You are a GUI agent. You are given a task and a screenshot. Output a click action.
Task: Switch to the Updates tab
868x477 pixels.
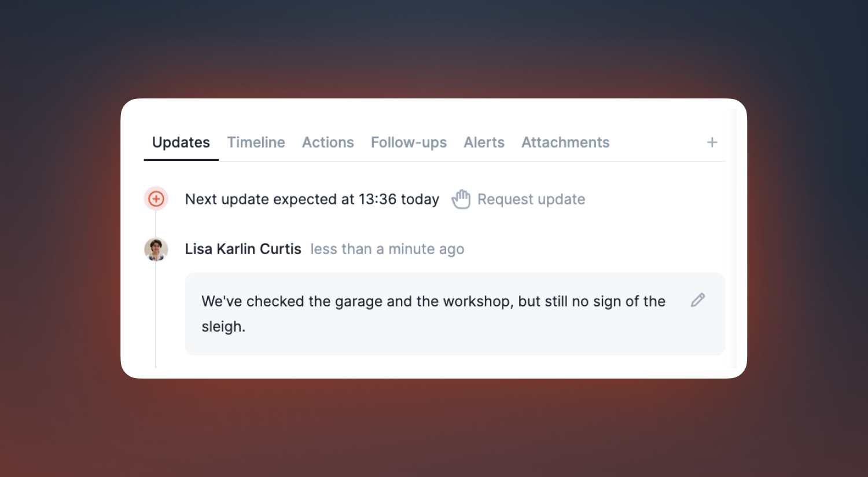(x=181, y=142)
